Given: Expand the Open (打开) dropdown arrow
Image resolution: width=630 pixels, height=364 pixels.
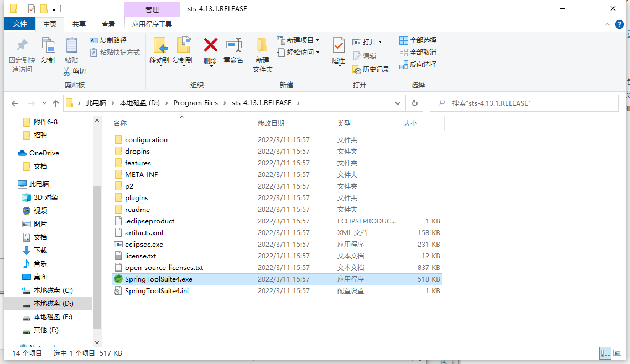Looking at the screenshot, I should pos(380,42).
